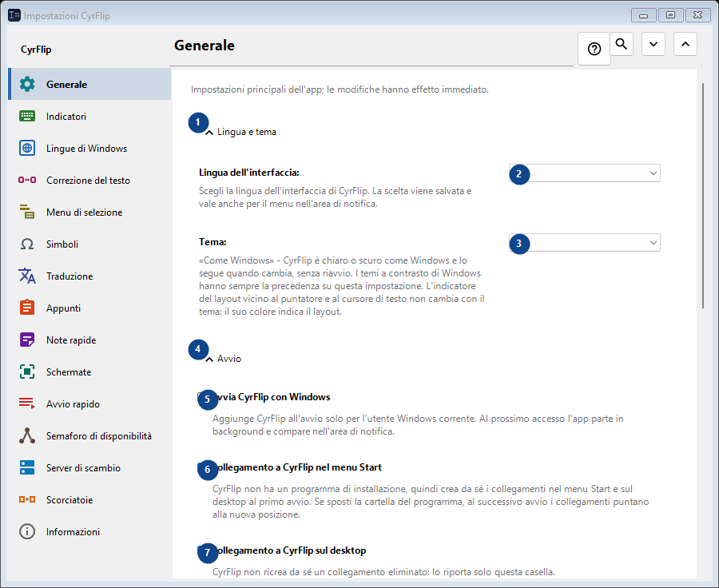Viewport: 719px width, 588px height.
Task: Click the "Tema:" label
Action: [x=213, y=242]
